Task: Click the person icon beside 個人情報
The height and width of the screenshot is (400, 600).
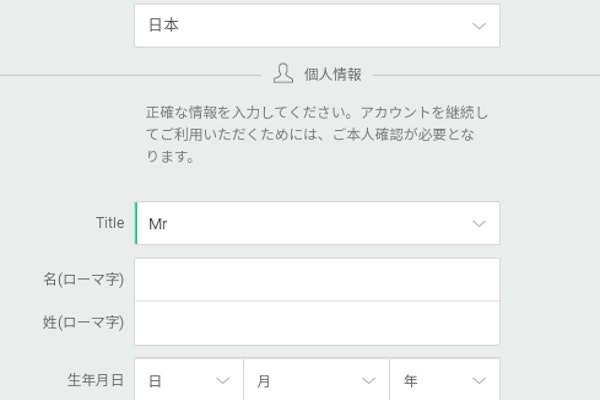Action: click(x=283, y=74)
